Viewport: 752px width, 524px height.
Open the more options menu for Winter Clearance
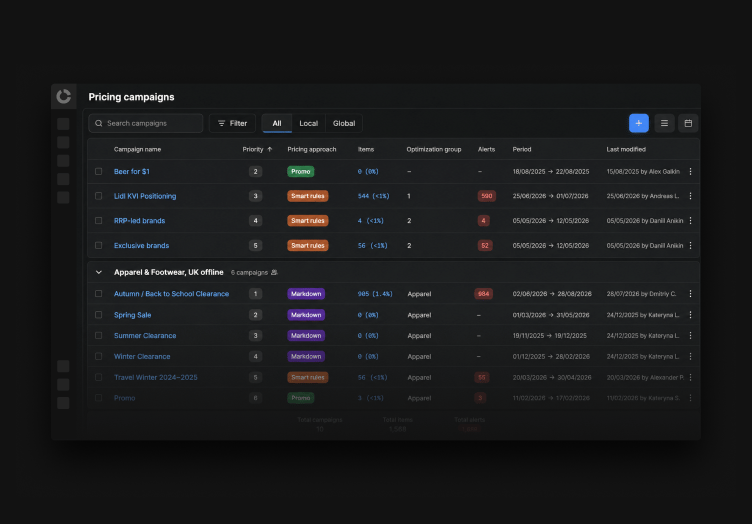tap(690, 356)
